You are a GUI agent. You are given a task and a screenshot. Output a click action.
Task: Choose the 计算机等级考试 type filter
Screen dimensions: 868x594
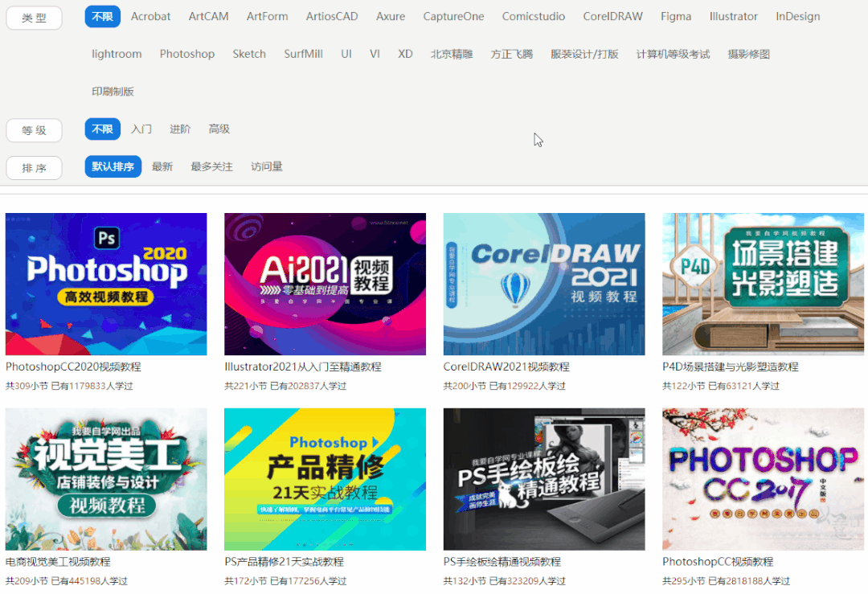(673, 54)
